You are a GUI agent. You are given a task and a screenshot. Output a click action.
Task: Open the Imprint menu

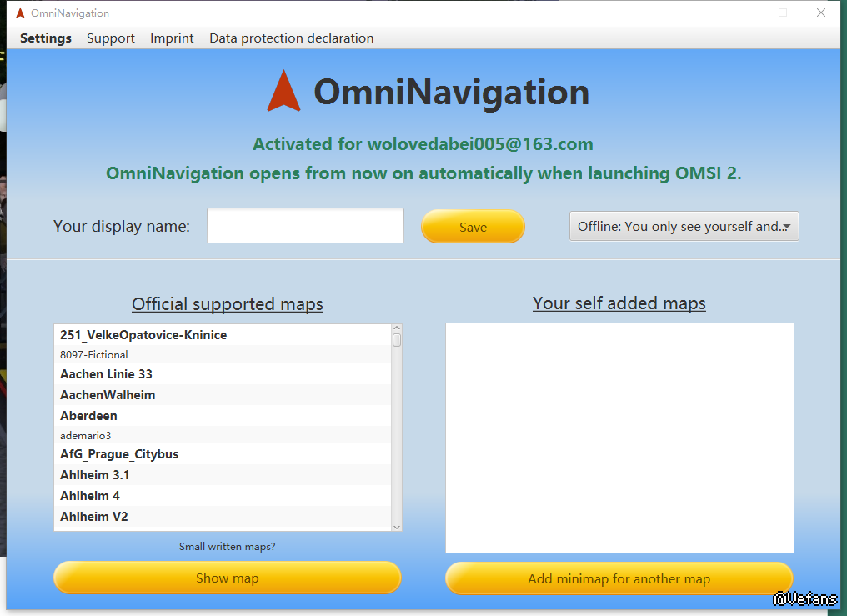(x=172, y=38)
